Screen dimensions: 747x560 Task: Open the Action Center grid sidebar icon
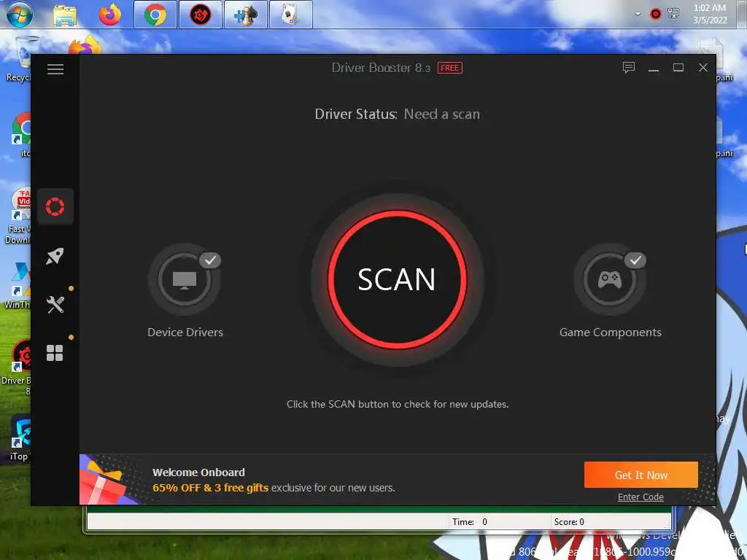[x=55, y=353]
